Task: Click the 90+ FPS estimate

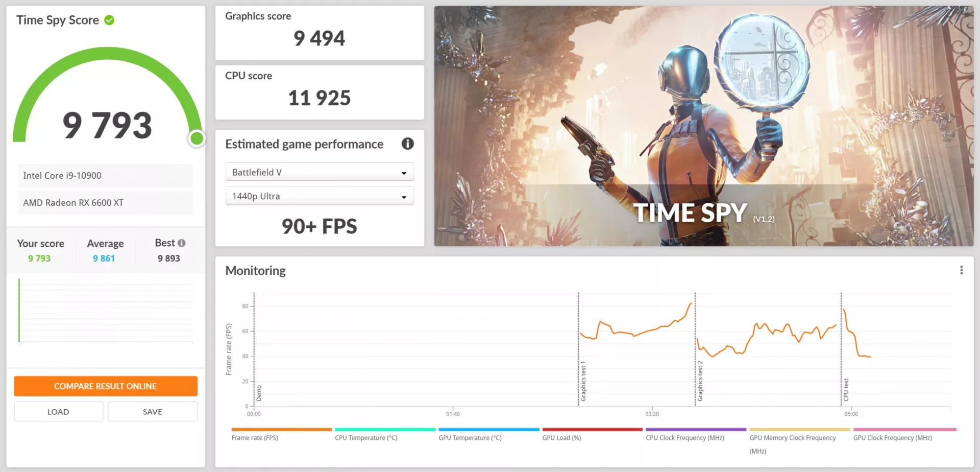Action: point(320,226)
